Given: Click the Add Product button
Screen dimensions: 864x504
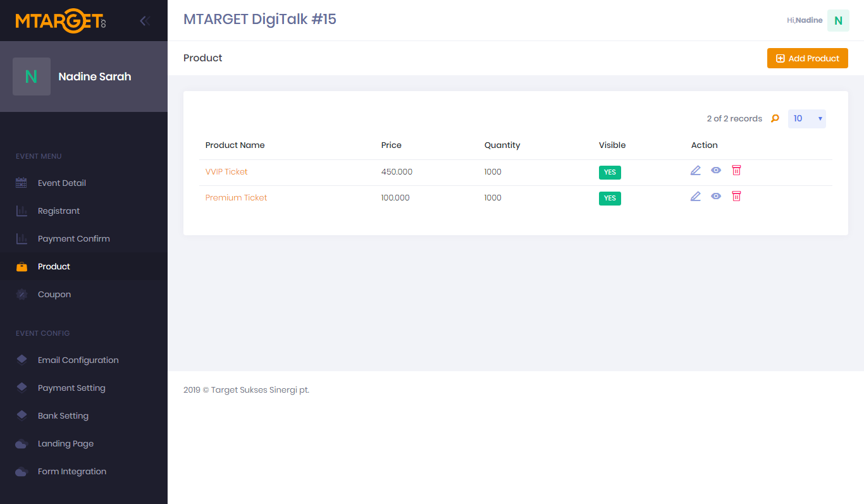Looking at the screenshot, I should coord(808,58).
